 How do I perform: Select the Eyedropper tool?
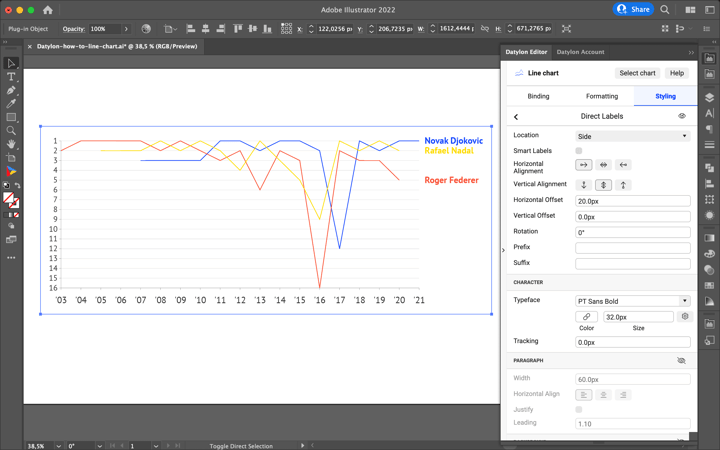(x=11, y=104)
